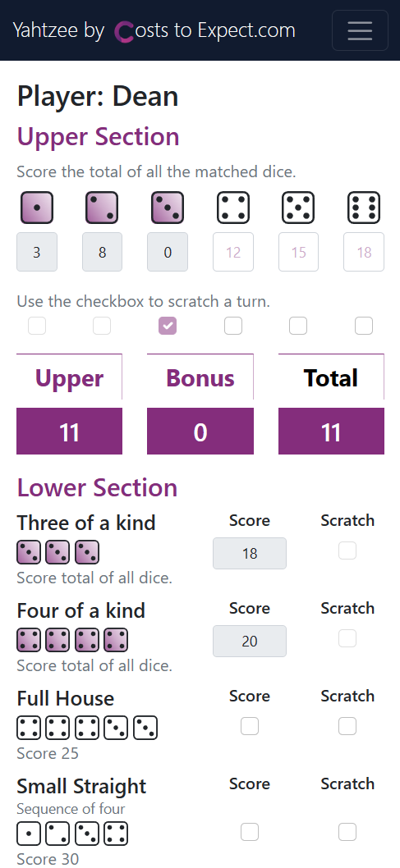This screenshot has width=400, height=868.
Task: Open the hamburger navigation menu
Action: point(360,30)
